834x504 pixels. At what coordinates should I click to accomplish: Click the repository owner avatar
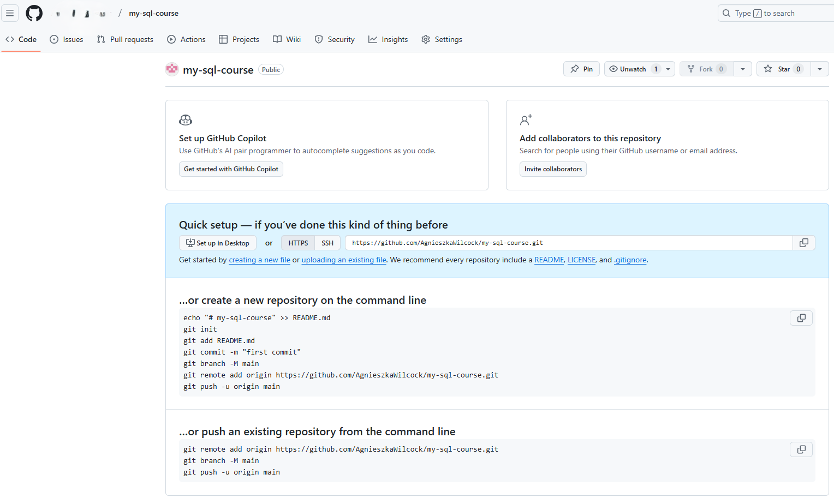[172, 69]
